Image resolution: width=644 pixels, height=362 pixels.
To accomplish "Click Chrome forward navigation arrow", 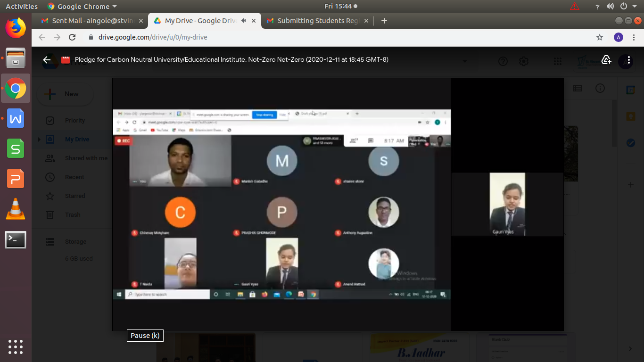I will point(57,37).
